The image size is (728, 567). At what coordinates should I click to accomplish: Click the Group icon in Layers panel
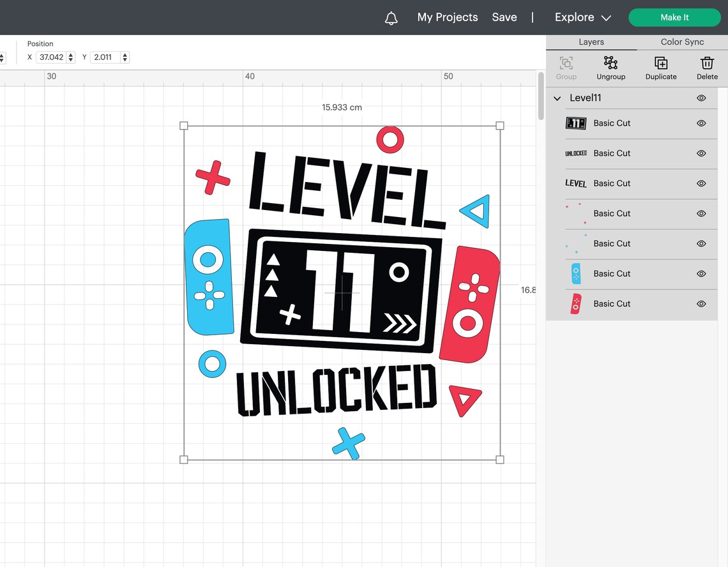[566, 64]
